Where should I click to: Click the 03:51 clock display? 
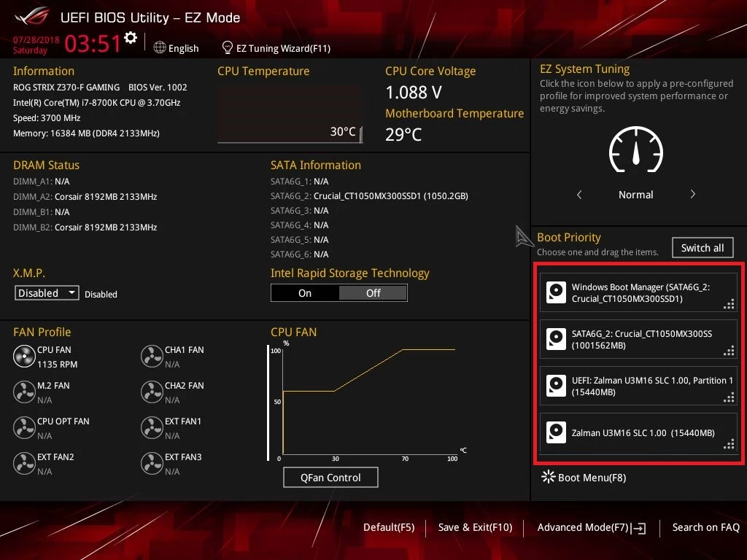coord(93,43)
